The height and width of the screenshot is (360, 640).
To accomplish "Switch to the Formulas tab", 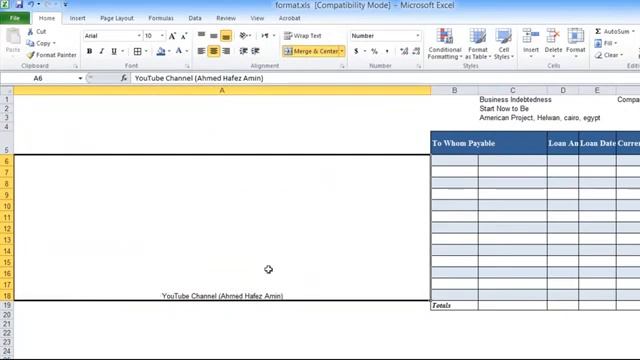I will pos(161,18).
